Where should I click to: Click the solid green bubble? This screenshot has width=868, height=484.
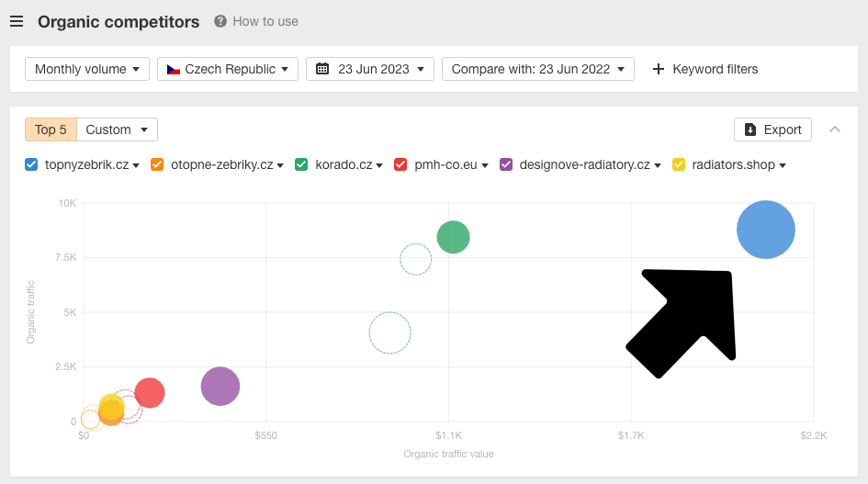point(454,237)
